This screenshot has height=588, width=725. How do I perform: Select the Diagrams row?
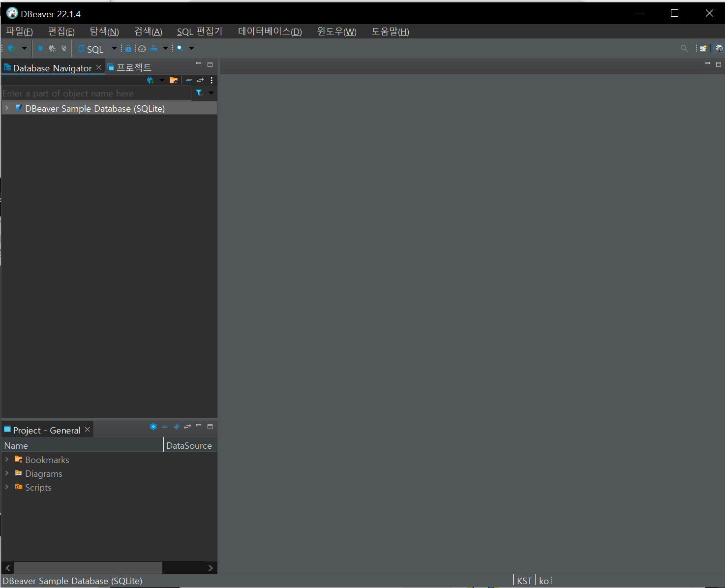point(109,473)
